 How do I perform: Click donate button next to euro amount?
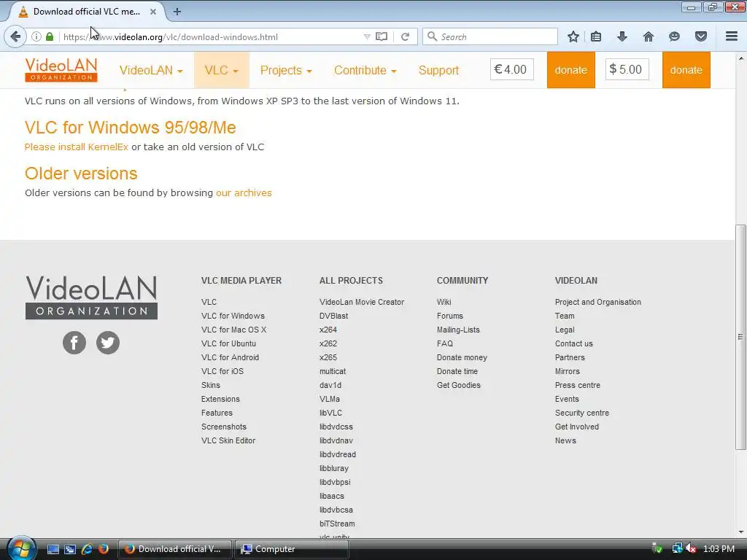coord(570,70)
